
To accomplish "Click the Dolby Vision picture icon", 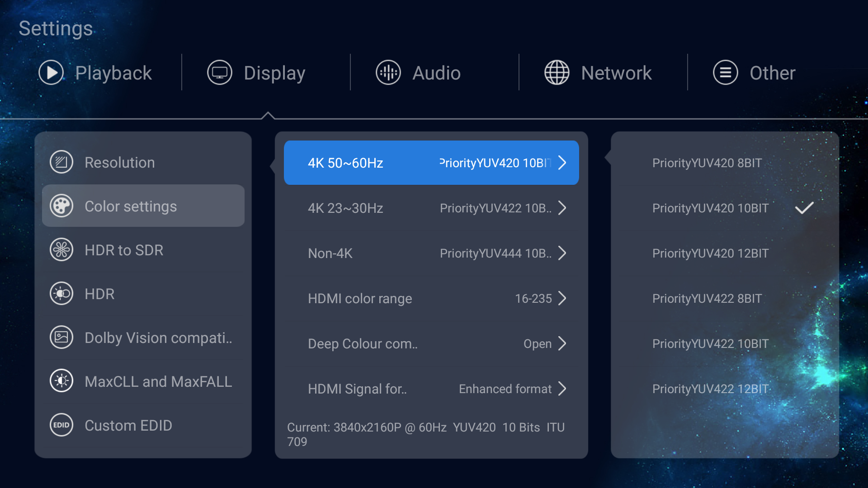I will point(61,338).
